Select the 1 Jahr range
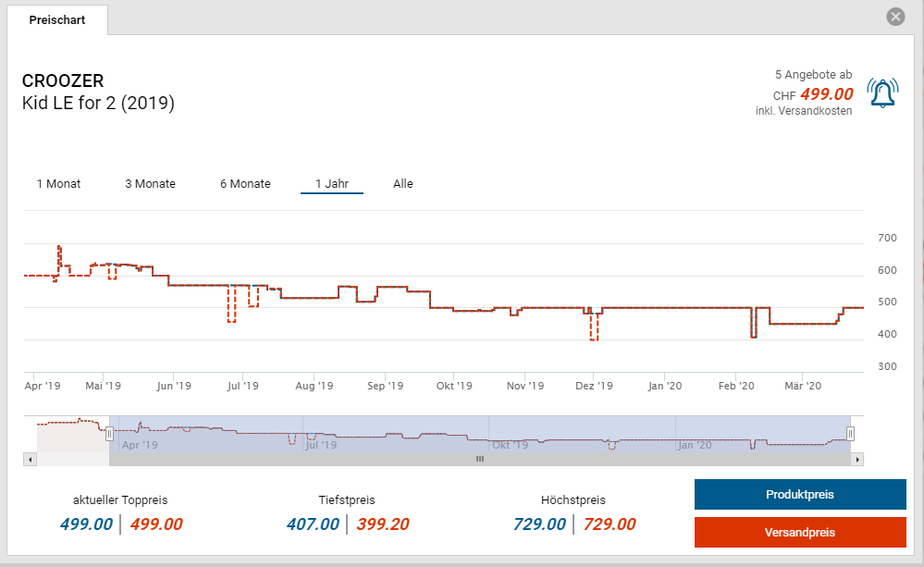The height and width of the screenshot is (567, 924). point(331,184)
